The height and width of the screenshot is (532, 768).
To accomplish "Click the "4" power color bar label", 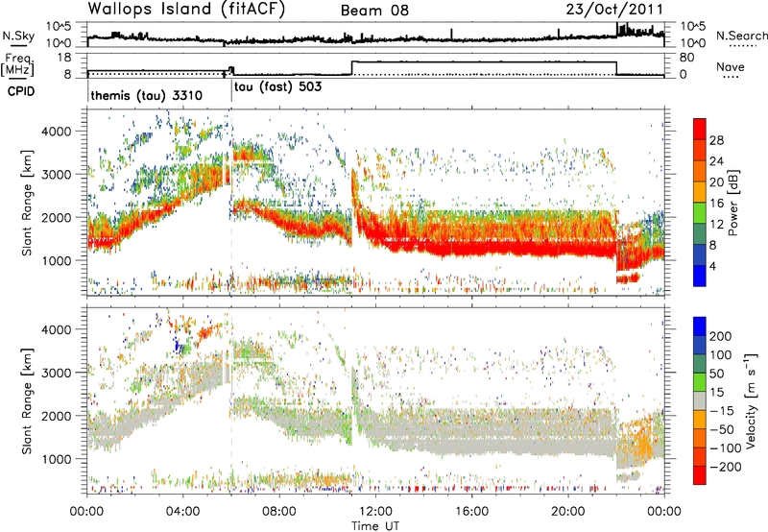I will click(x=713, y=266).
